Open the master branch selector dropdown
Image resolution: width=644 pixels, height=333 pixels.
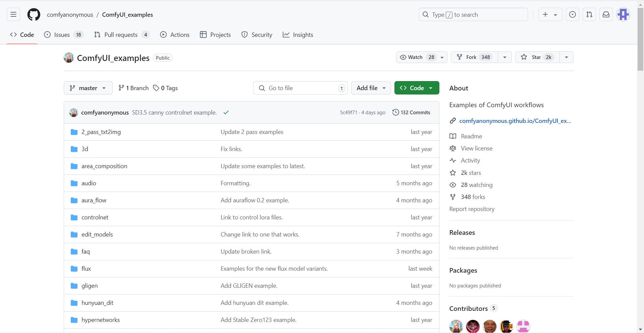(x=88, y=88)
